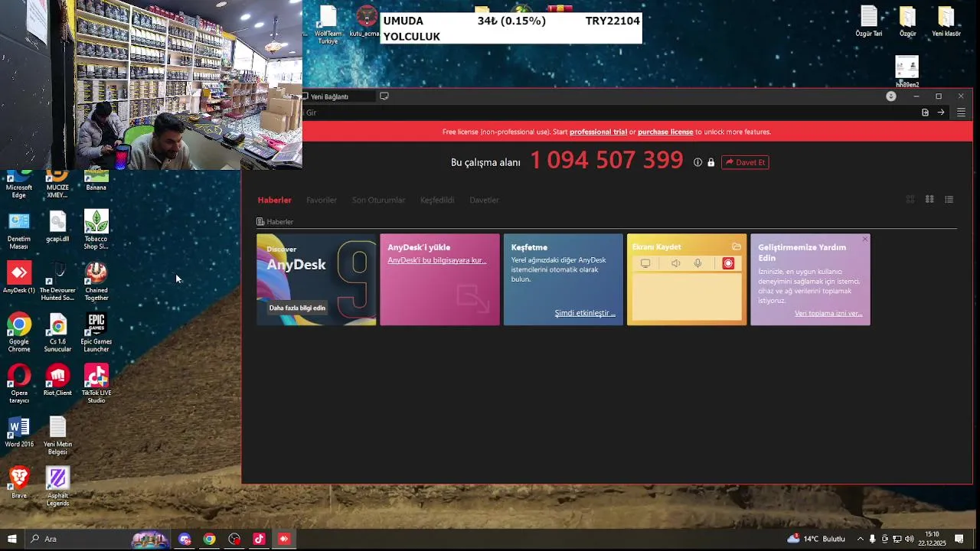The width and height of the screenshot is (980, 551).
Task: Click the AnyDesk'i bu bilgisayara kur link
Action: click(436, 260)
